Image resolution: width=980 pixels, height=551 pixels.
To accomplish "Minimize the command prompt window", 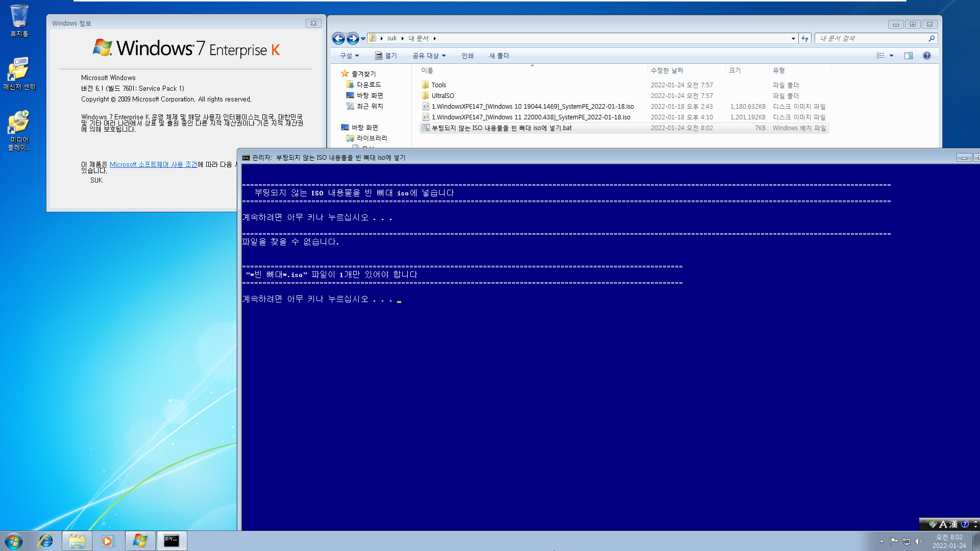I will click(964, 158).
